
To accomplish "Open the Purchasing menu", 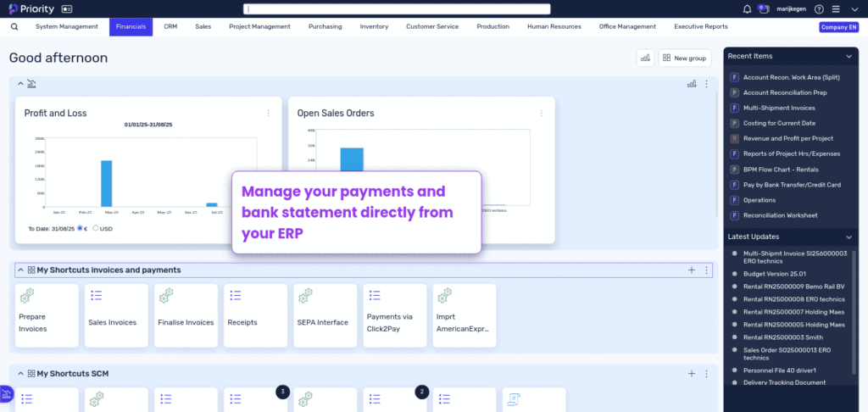I will 325,26.
